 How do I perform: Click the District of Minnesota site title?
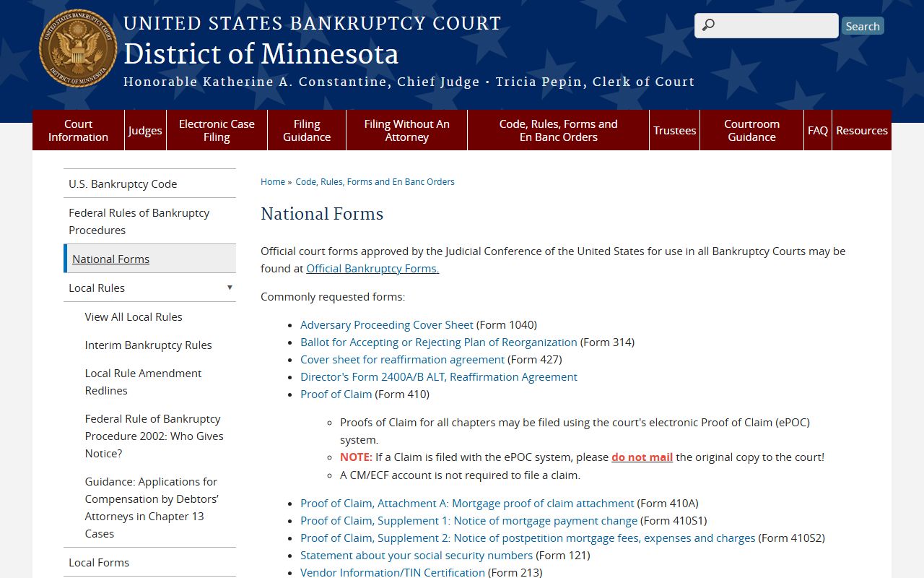tap(261, 54)
